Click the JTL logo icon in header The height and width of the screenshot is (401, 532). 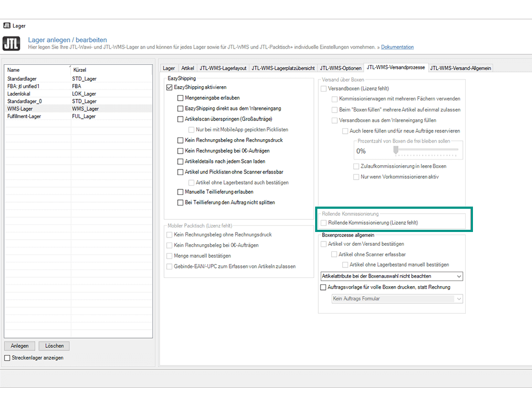click(12, 44)
